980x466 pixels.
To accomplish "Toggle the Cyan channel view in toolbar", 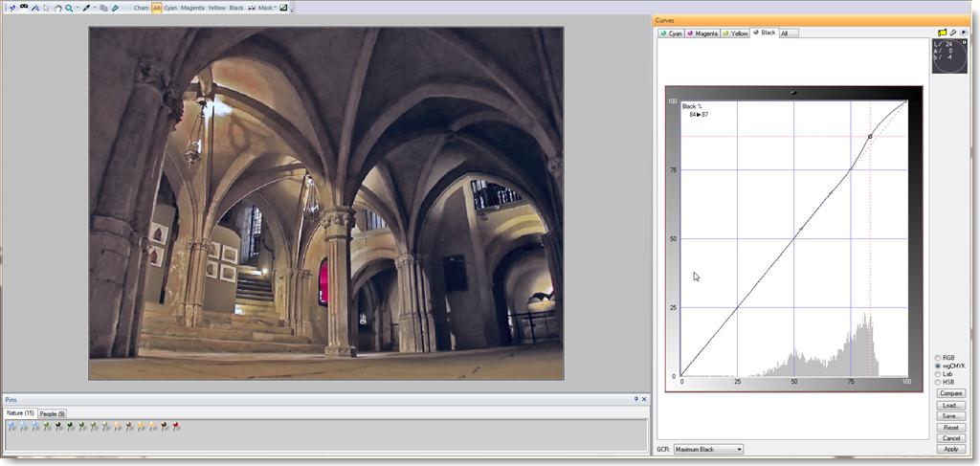I will [x=170, y=8].
